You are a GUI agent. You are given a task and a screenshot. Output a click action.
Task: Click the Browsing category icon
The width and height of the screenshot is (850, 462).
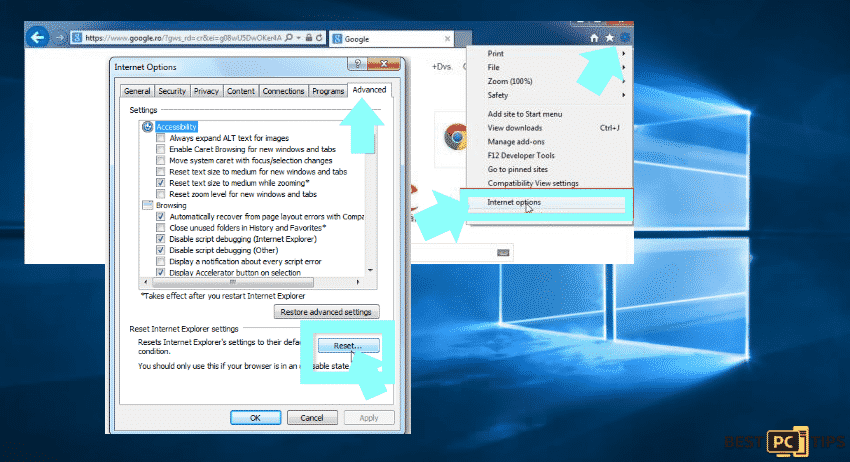coord(147,205)
